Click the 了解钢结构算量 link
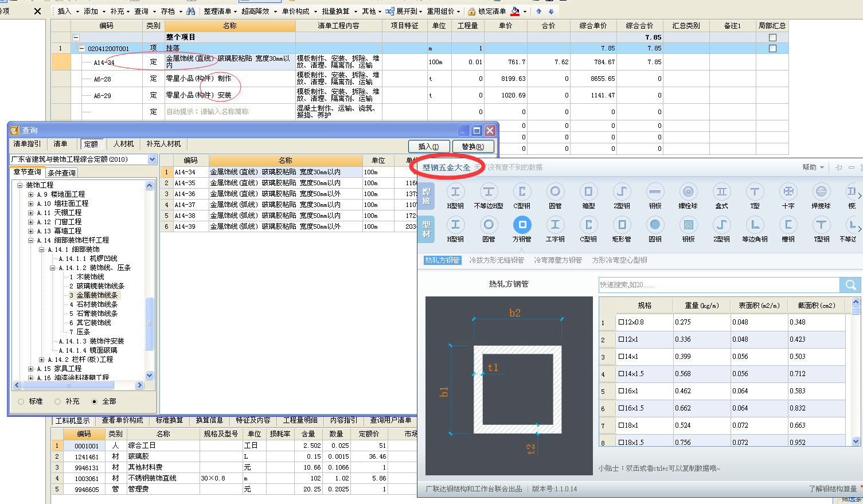 click(x=833, y=489)
